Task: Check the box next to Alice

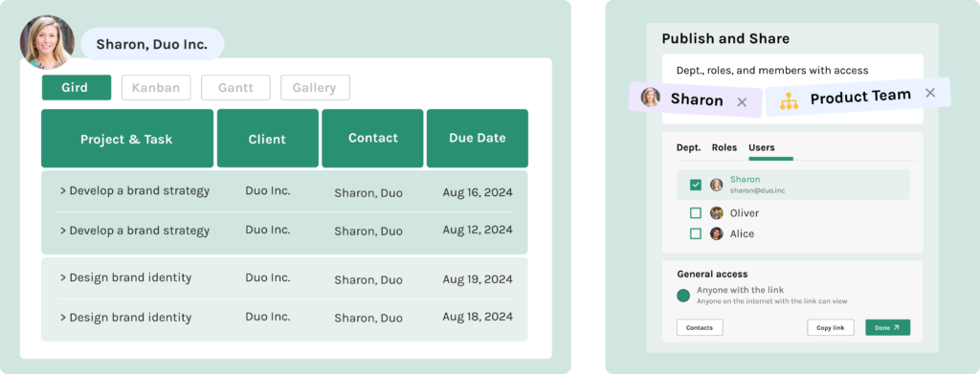Action: pos(696,233)
